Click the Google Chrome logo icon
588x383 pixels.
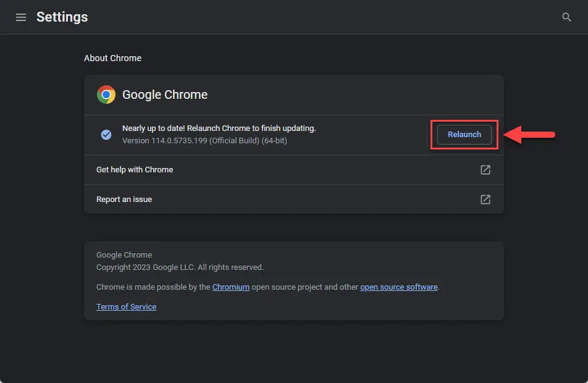point(106,95)
